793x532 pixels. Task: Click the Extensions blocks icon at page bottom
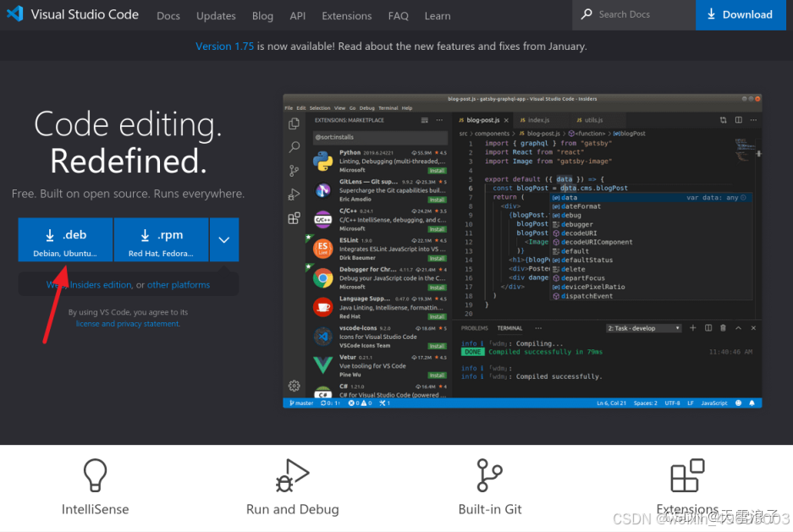(x=687, y=475)
